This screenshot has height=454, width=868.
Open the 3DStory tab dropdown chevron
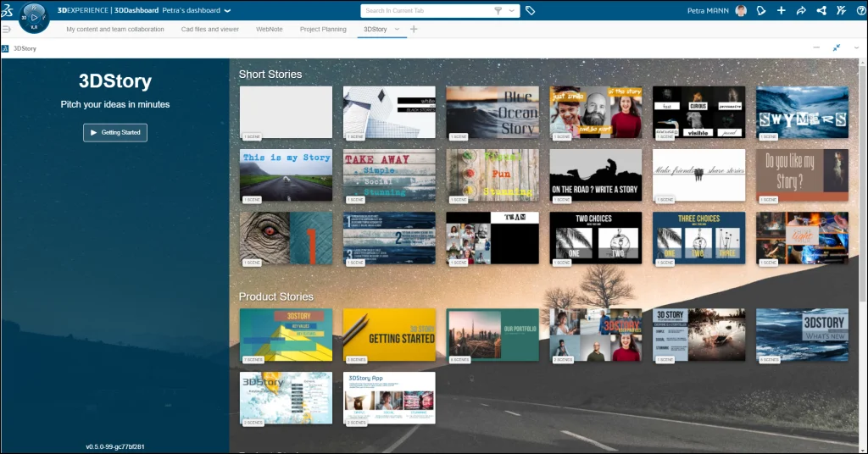397,30
